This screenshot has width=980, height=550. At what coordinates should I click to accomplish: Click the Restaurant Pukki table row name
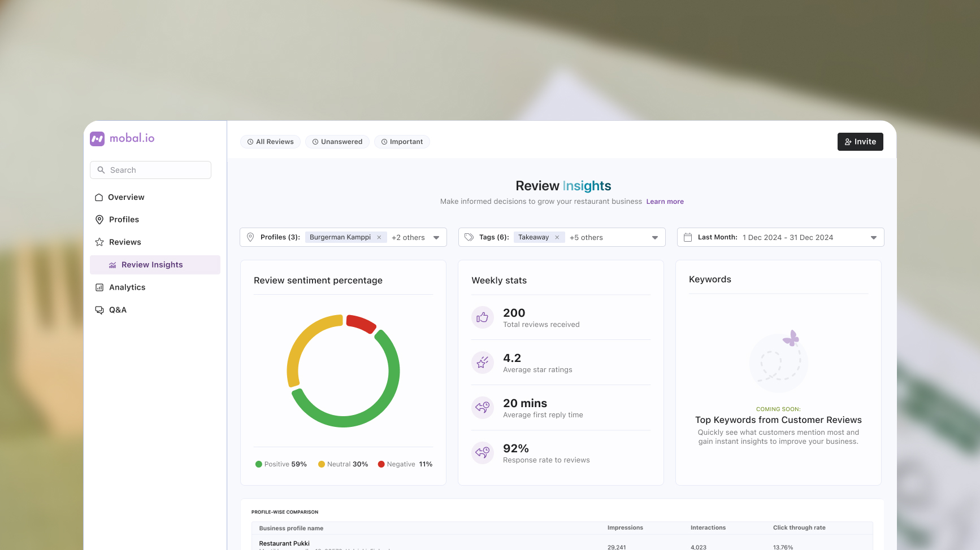point(284,544)
